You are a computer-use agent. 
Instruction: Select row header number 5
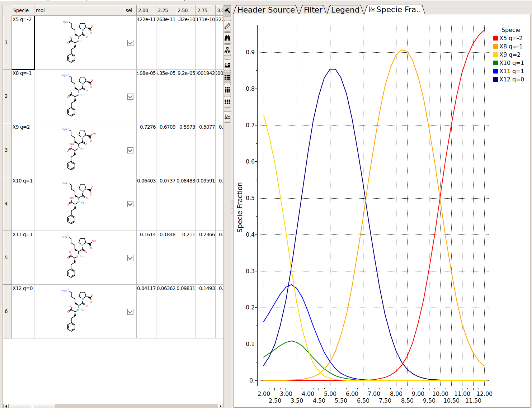(7, 258)
